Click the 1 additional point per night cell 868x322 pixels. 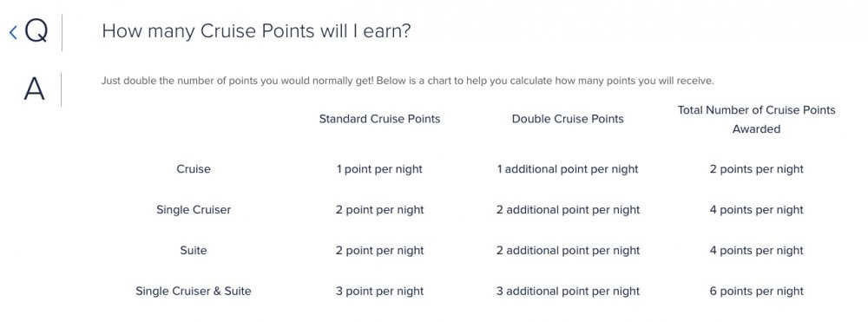[568, 169]
